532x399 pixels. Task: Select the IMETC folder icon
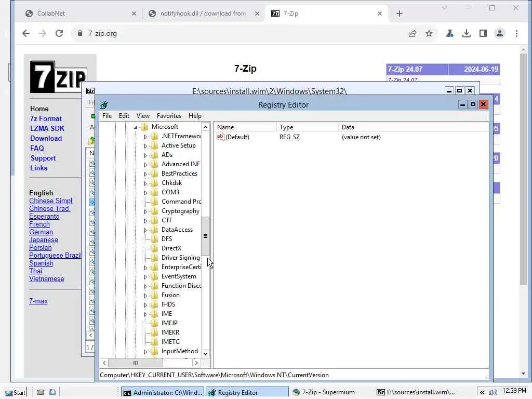154,342
